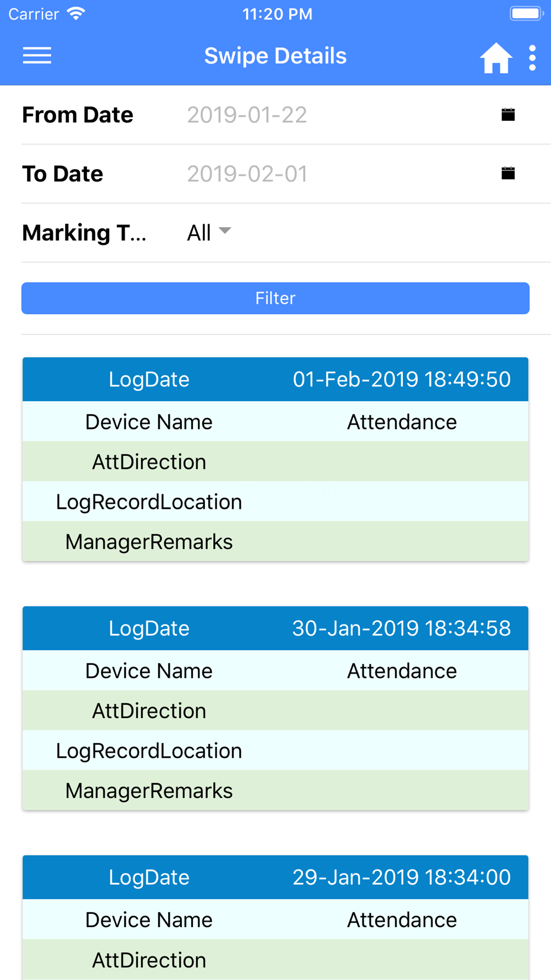This screenshot has height=980, width=551.
Task: Tap the From Date field 2019-01-22
Action: (x=247, y=115)
